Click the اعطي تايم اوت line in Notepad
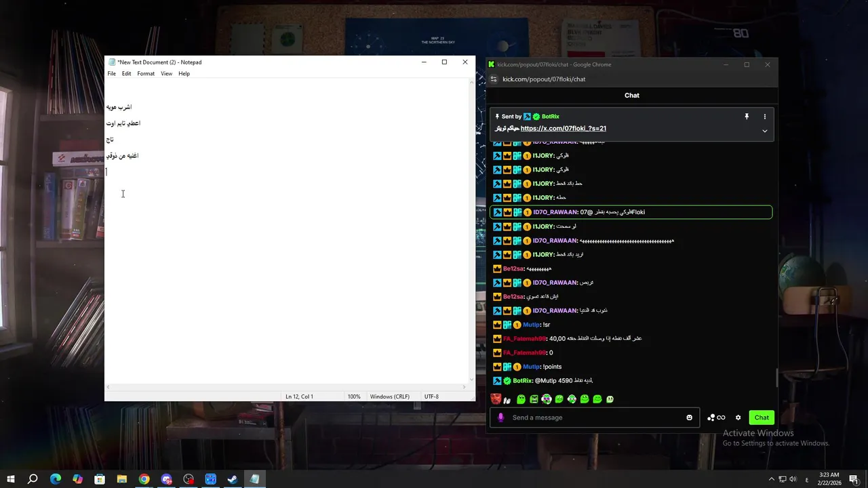 click(123, 123)
